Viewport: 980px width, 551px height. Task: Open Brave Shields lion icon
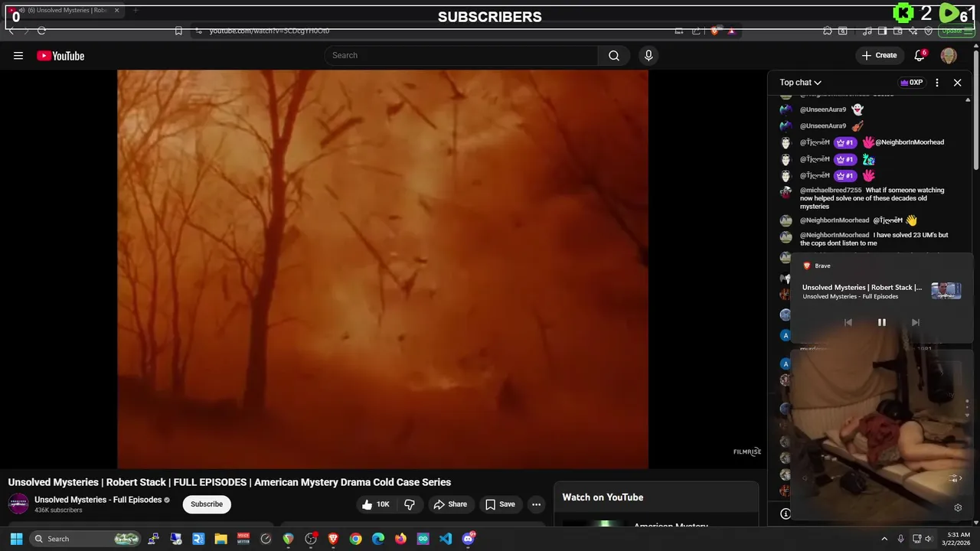tap(714, 31)
